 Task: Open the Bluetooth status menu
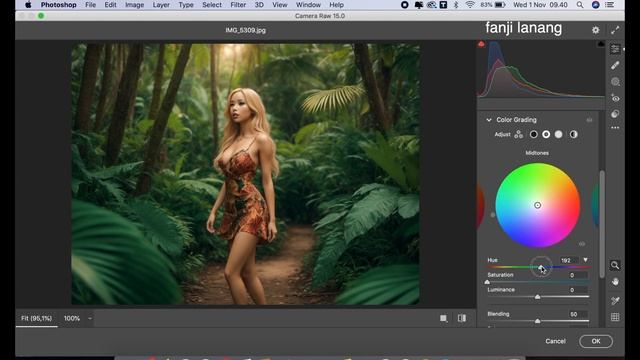456,5
